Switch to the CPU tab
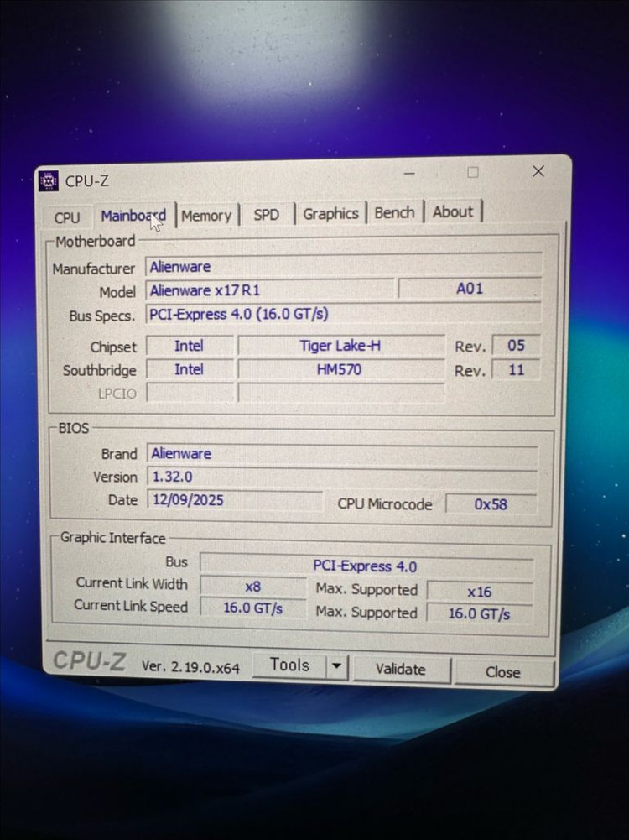The height and width of the screenshot is (840, 629). coord(67,217)
